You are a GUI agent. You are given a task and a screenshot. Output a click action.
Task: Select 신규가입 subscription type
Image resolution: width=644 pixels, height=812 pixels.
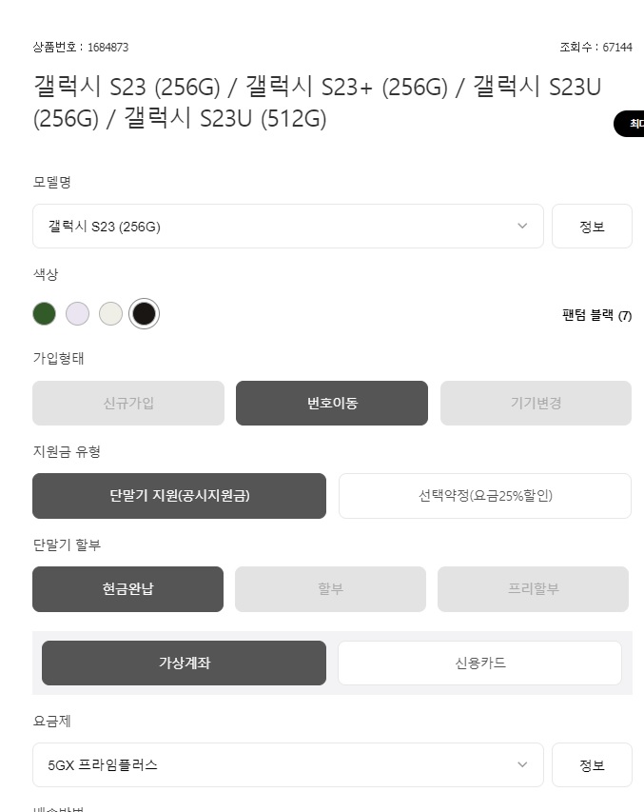(x=127, y=403)
